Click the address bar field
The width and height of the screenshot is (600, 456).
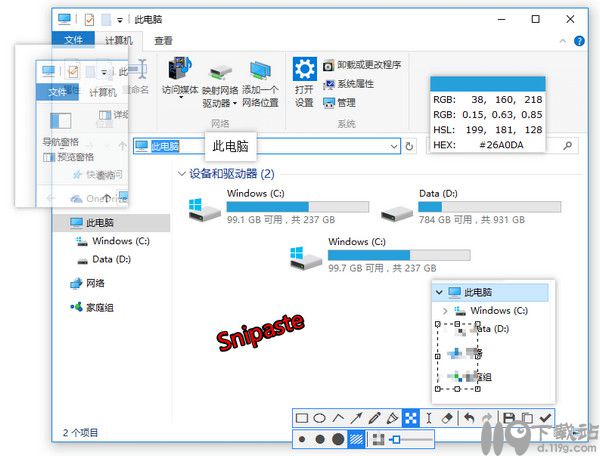267,146
